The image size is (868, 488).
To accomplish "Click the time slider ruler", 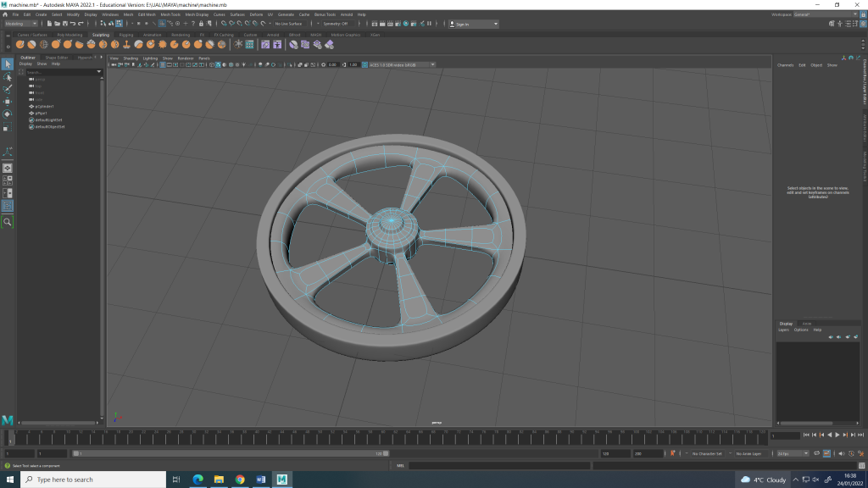I will point(387,438).
